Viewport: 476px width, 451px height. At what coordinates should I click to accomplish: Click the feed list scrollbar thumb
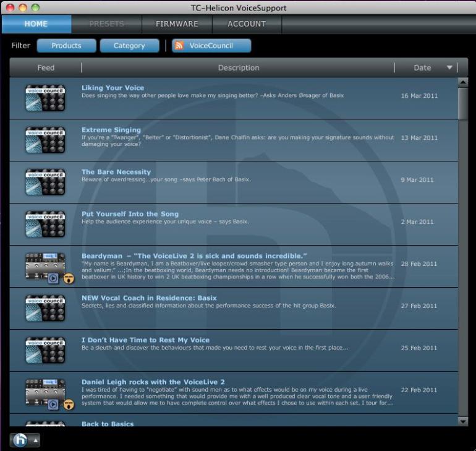tap(463, 104)
